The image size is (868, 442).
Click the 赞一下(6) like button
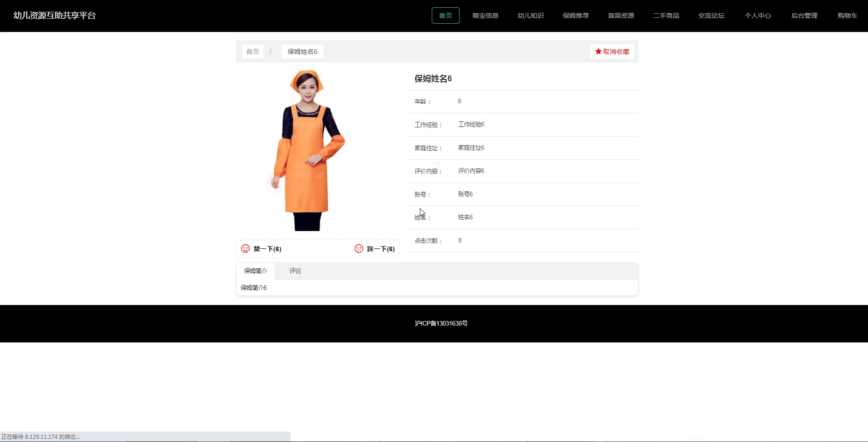pos(261,249)
